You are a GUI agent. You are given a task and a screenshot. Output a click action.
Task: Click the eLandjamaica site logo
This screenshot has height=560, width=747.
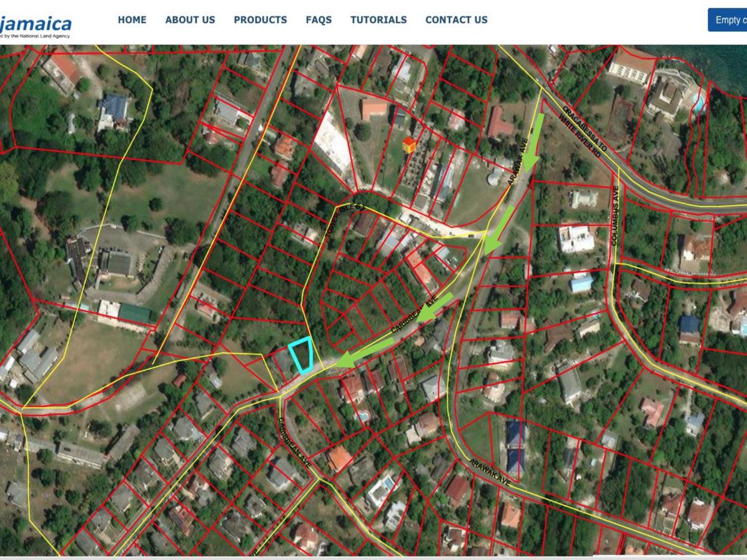click(x=35, y=26)
